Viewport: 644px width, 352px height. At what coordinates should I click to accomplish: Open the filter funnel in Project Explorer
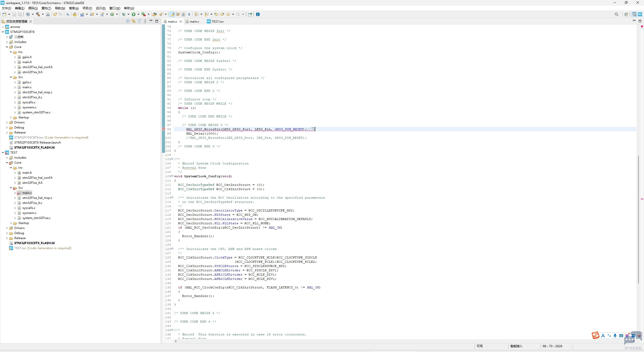click(139, 21)
